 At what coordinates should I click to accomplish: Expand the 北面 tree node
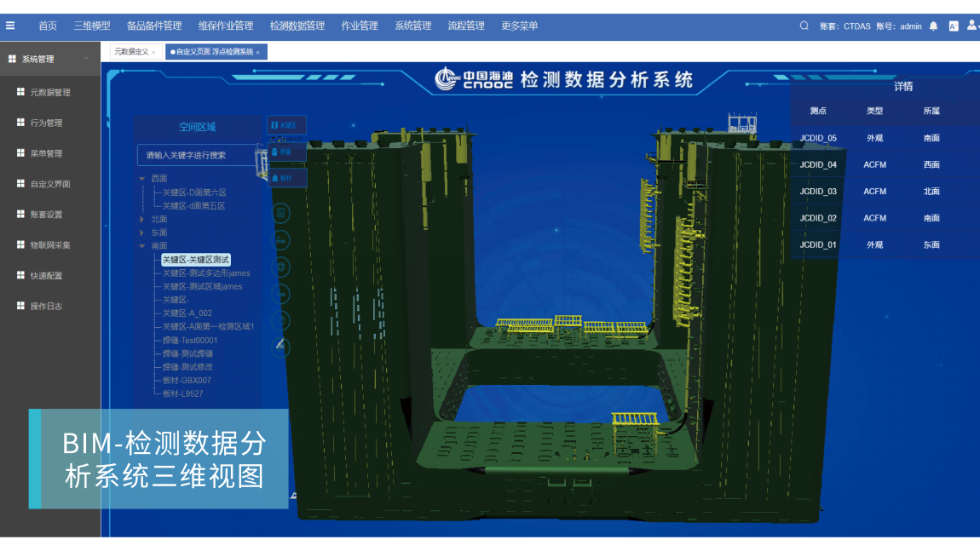click(x=142, y=219)
